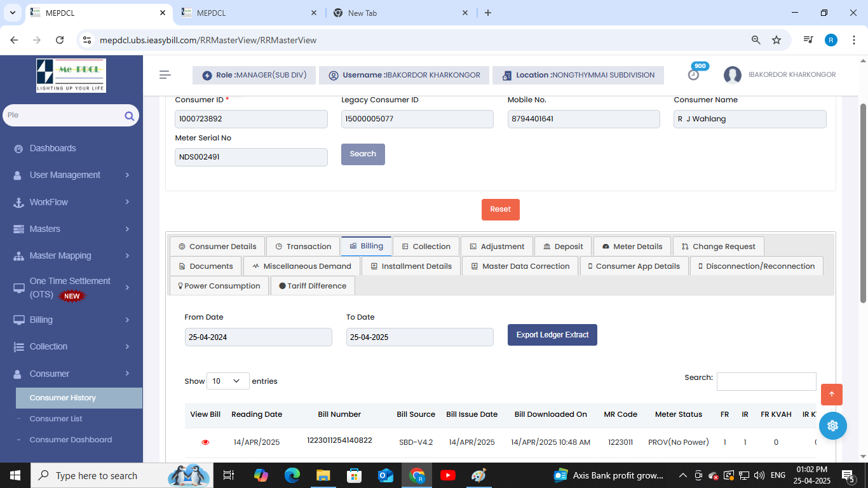Click the site information icon in address bar
Viewport: 868px width, 488px height.
coord(88,40)
